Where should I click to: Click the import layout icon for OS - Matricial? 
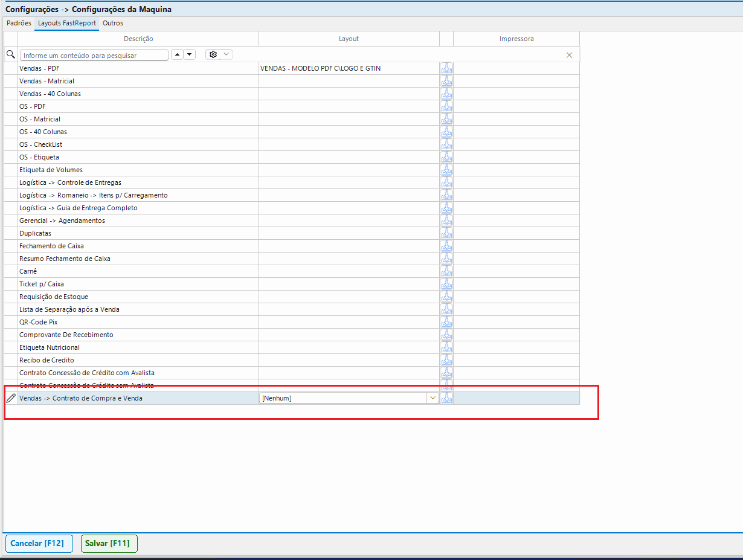tap(446, 119)
